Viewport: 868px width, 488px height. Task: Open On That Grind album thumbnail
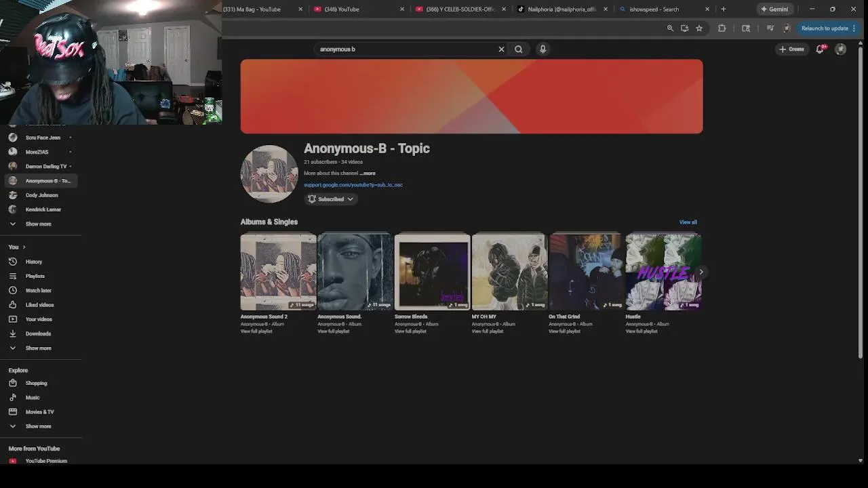(x=586, y=272)
